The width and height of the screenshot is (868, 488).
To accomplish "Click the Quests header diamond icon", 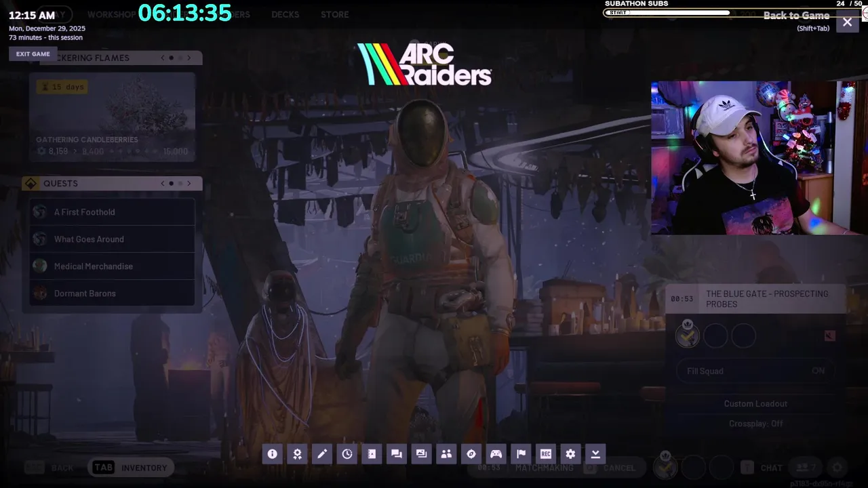I will point(31,184).
